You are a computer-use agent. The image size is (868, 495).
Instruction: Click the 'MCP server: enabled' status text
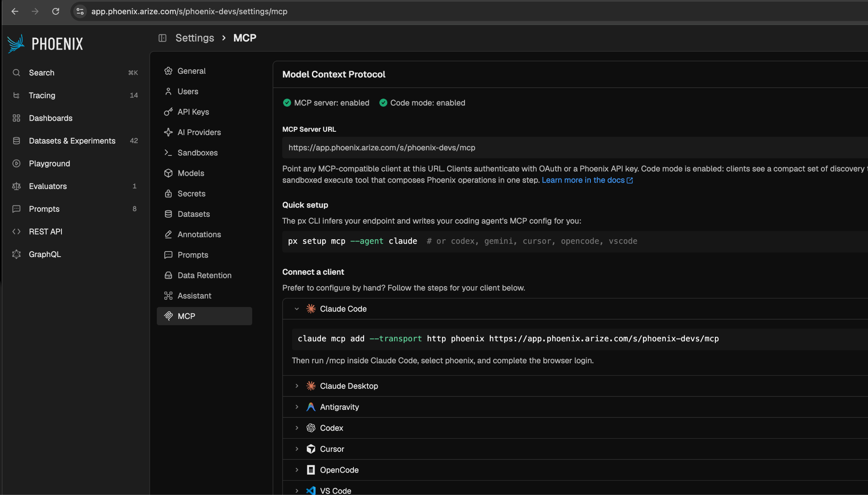[331, 103]
